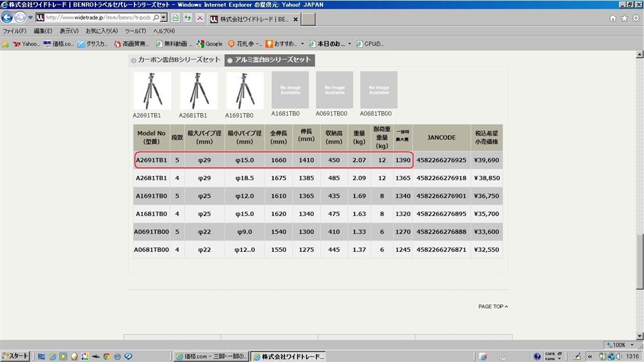Click the compatibility view icon

175,18
